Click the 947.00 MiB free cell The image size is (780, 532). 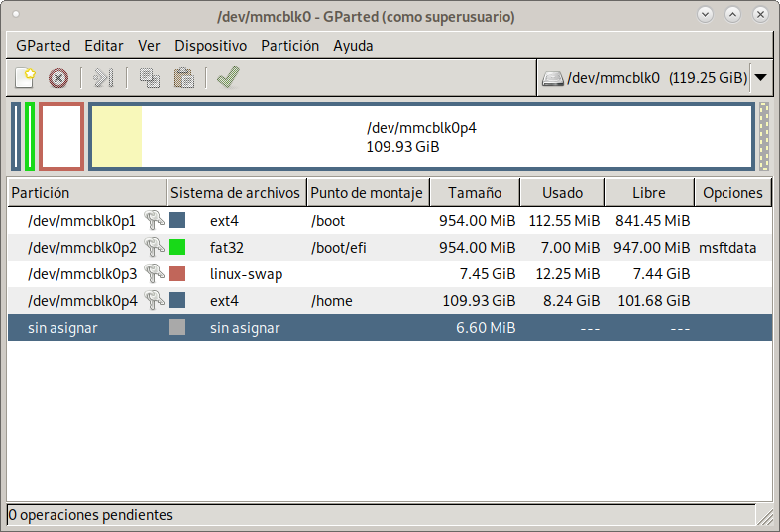pos(652,248)
